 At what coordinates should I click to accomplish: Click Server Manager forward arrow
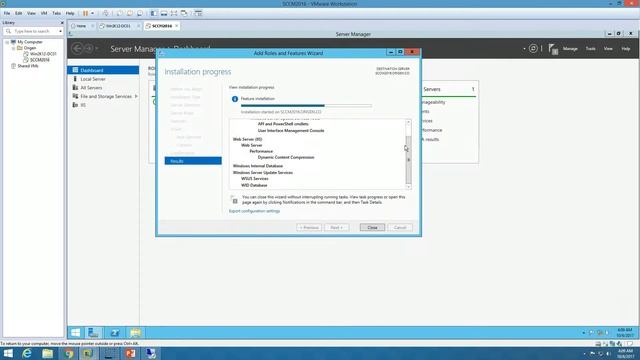(x=89, y=49)
